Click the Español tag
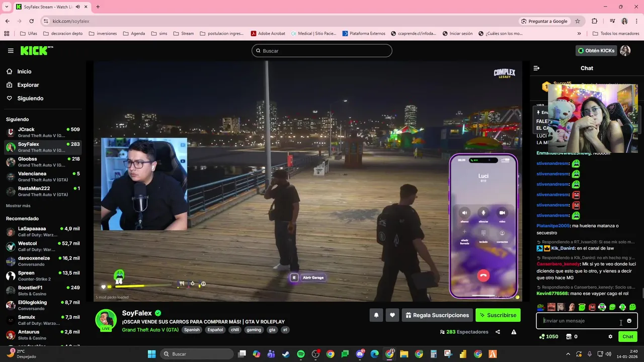This screenshot has height=362, width=644. 215,330
